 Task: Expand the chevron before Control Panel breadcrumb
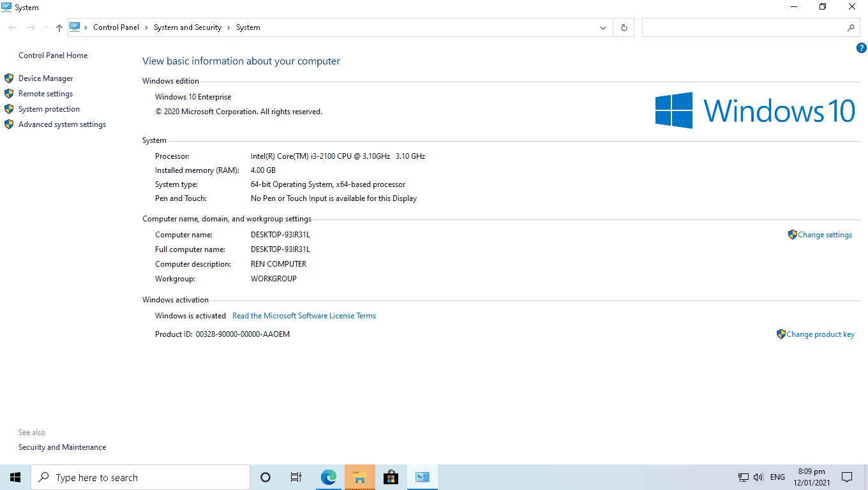pos(87,27)
